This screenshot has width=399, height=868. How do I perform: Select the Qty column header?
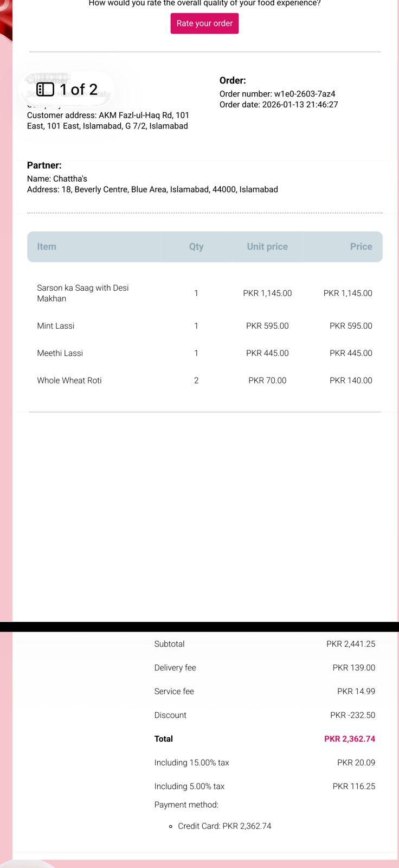coord(196,246)
